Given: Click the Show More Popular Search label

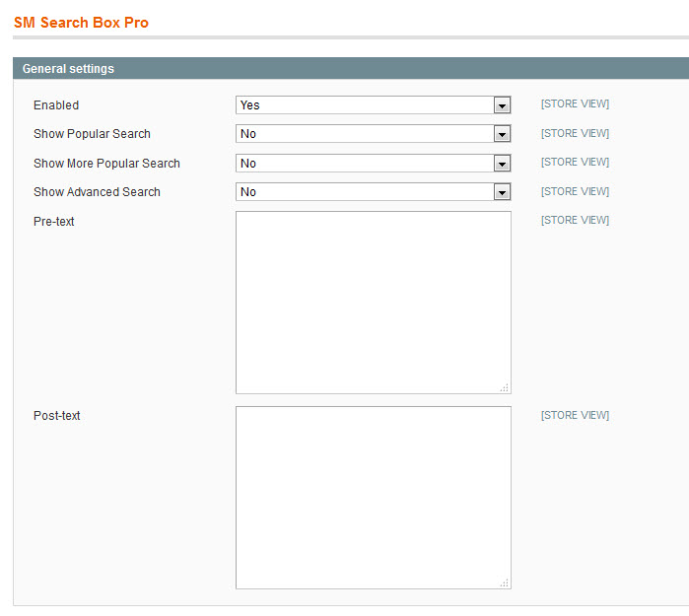Looking at the screenshot, I should click(106, 163).
